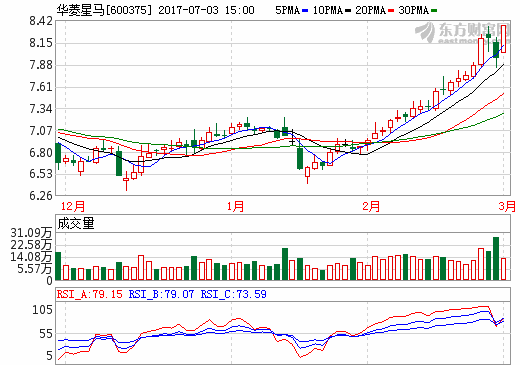Click the 20PMA legend label

coord(370,10)
